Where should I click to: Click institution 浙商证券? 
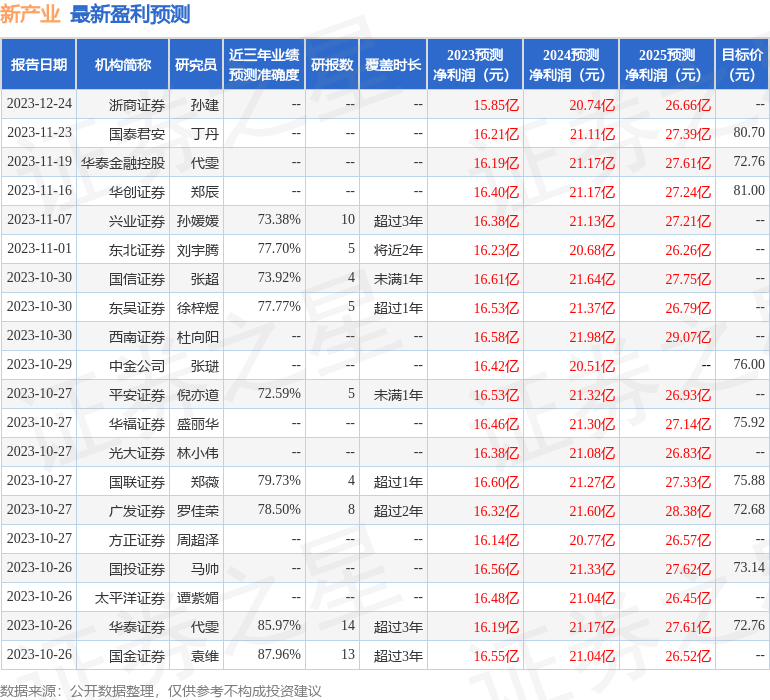click(137, 105)
